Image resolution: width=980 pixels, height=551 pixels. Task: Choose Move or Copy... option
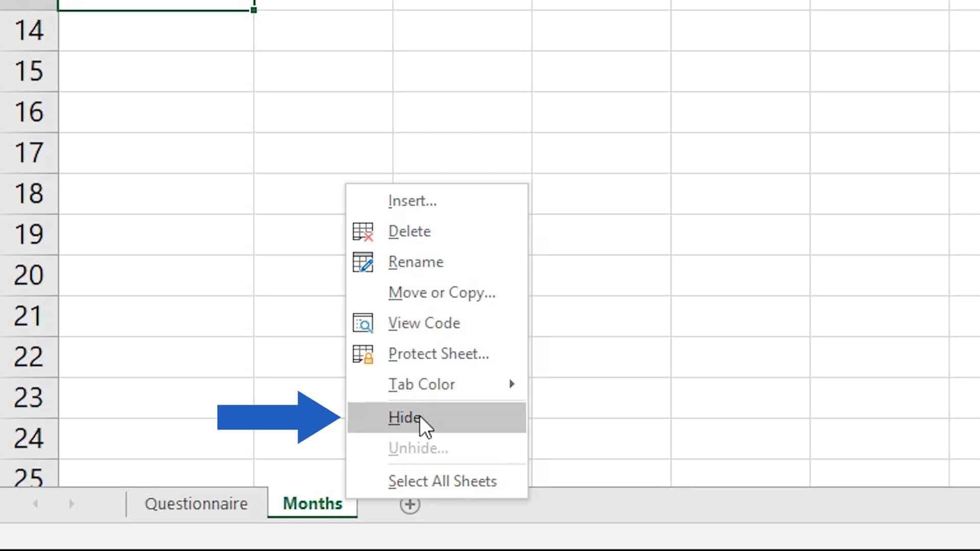442,293
